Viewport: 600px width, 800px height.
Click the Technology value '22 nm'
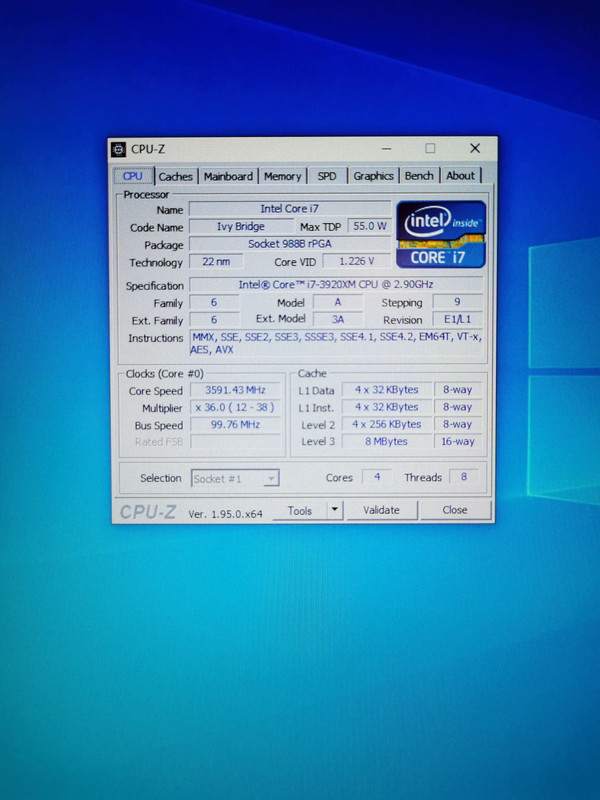pyautogui.click(x=216, y=262)
